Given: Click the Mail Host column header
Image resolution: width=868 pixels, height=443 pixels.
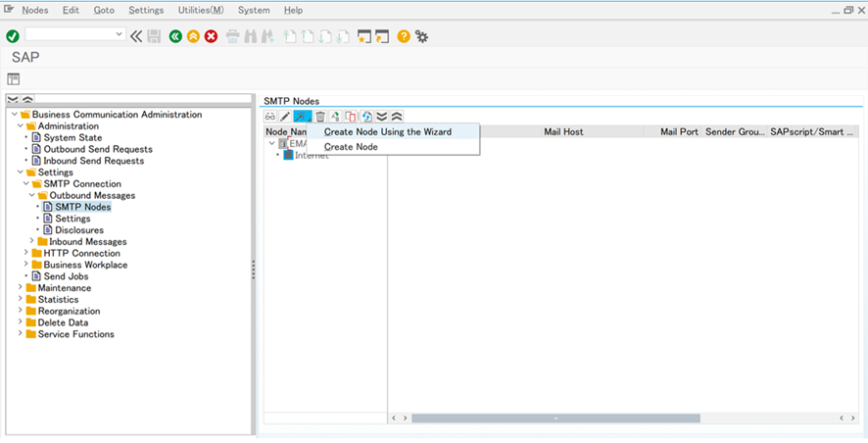Looking at the screenshot, I should [x=593, y=131].
